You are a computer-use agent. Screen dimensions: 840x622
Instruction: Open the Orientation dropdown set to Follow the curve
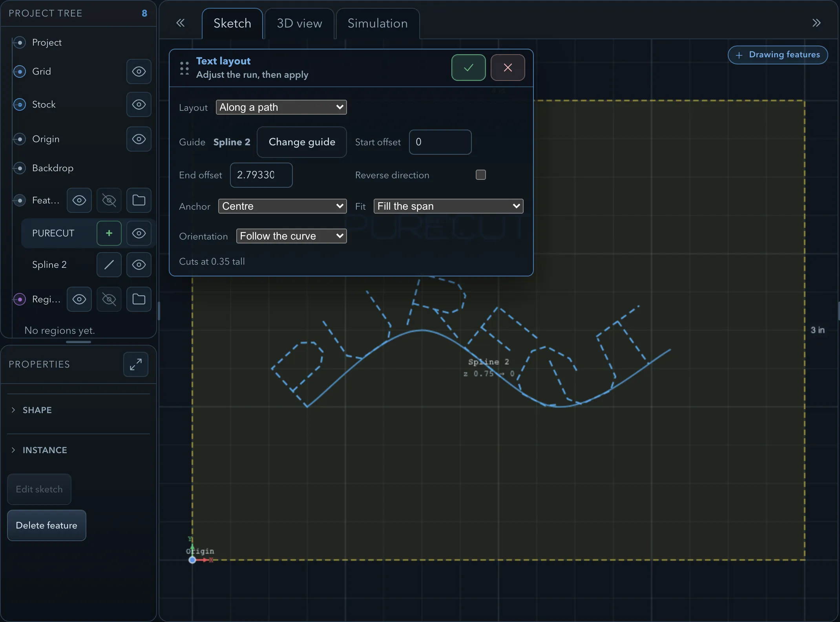pyautogui.click(x=291, y=236)
